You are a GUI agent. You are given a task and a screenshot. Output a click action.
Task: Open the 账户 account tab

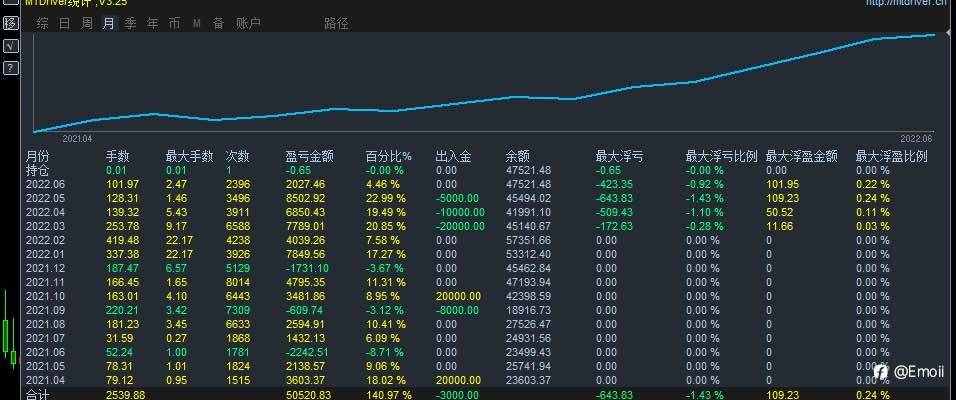pos(248,24)
